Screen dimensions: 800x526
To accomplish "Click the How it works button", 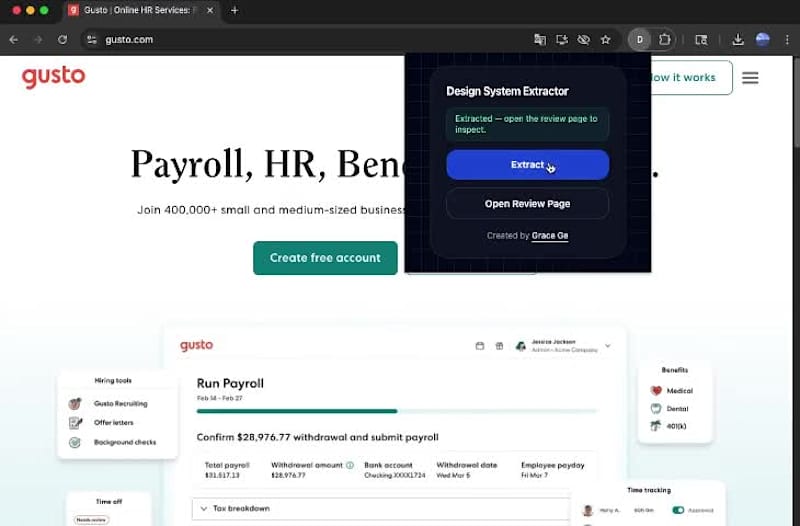I will 692,78.
